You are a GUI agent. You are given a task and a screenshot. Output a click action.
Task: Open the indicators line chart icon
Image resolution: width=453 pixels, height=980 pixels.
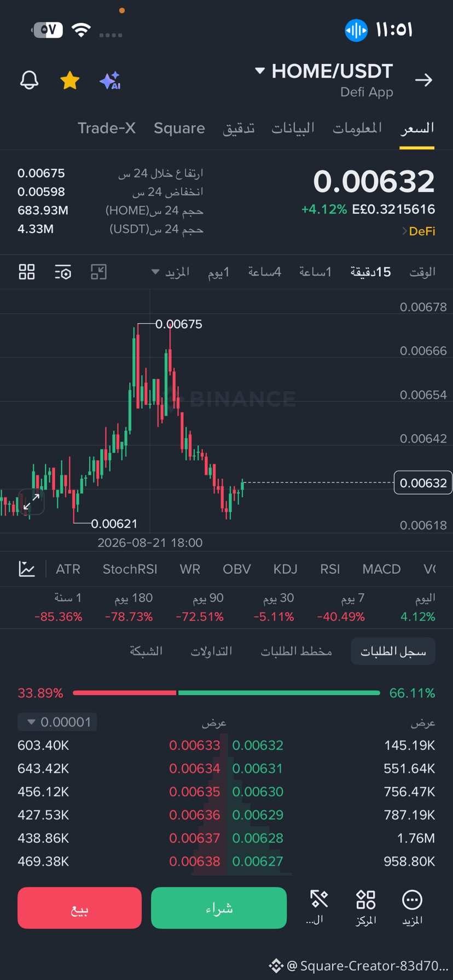tap(27, 569)
